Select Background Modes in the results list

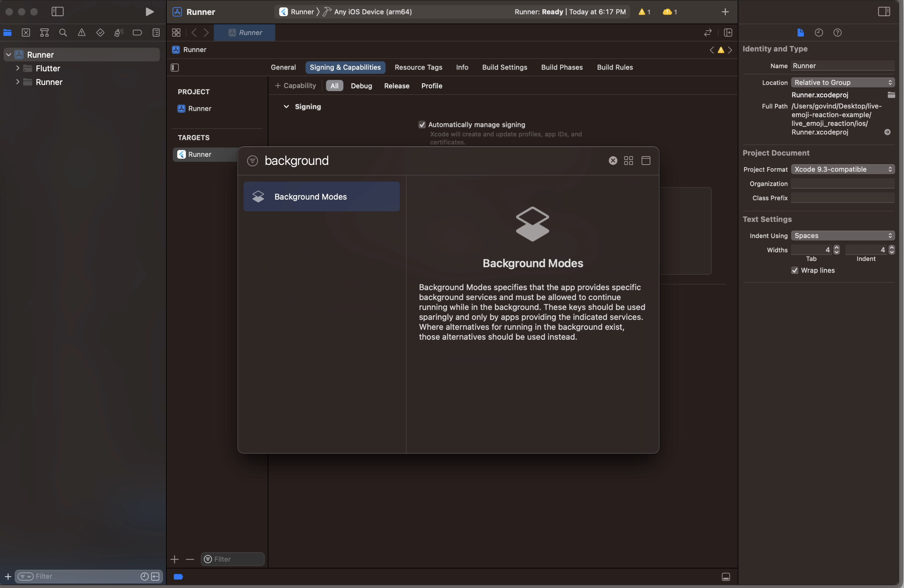click(322, 197)
